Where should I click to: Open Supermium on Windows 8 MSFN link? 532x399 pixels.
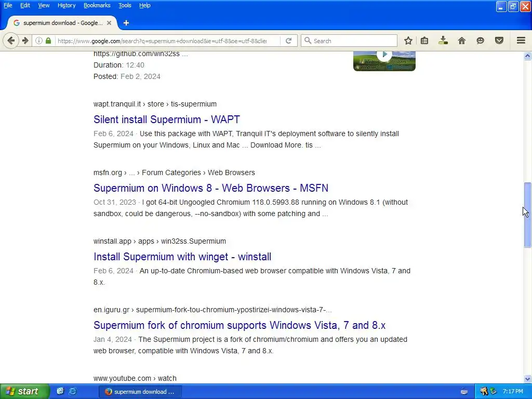click(211, 188)
